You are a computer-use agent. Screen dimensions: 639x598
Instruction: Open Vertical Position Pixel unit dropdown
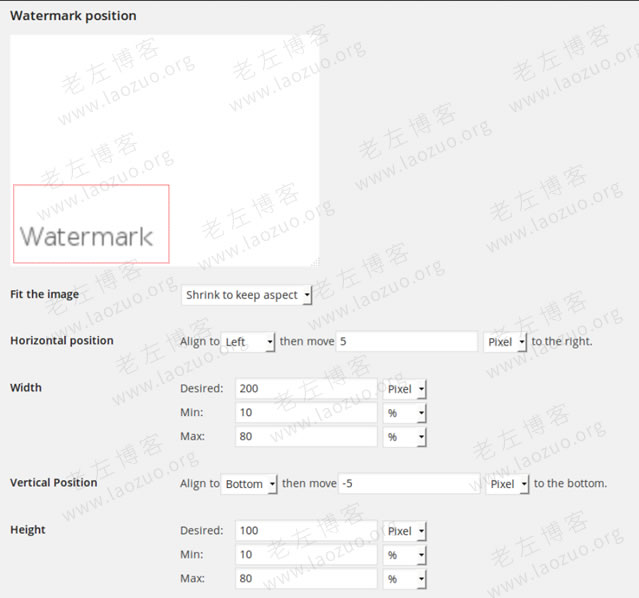click(507, 484)
